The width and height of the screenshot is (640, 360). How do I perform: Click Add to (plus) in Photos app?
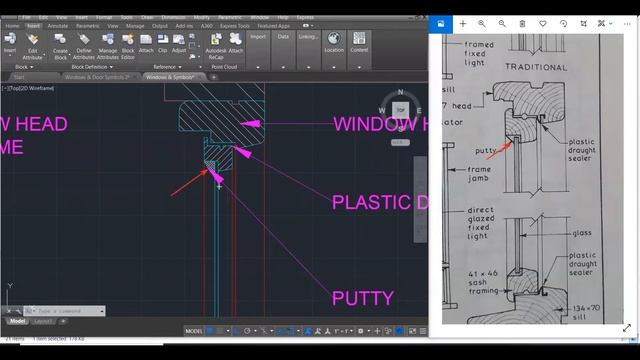click(462, 24)
